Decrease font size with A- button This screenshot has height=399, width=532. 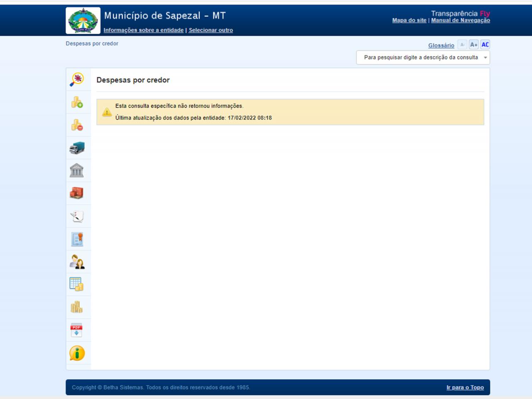pyautogui.click(x=462, y=45)
